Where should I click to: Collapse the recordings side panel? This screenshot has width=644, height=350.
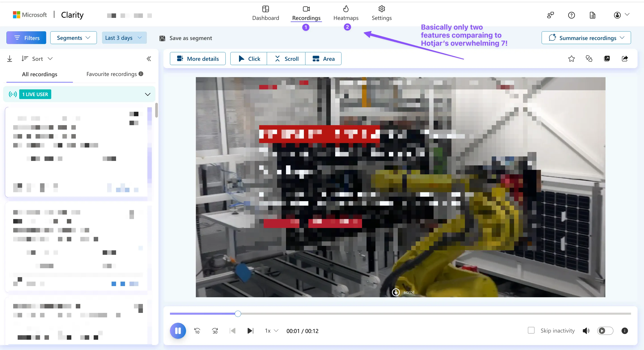click(x=149, y=59)
